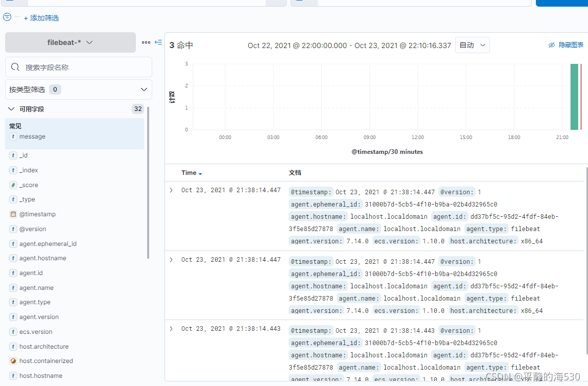Click the 3 hits count text

tap(181, 46)
